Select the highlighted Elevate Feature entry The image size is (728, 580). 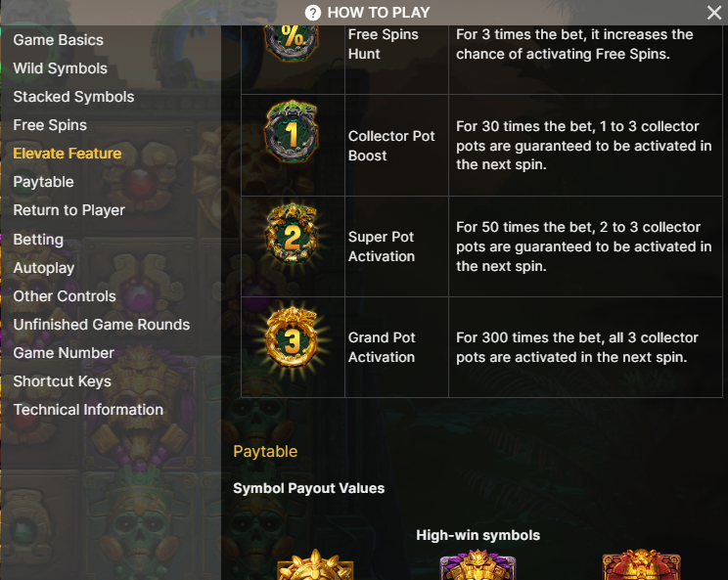(x=68, y=154)
